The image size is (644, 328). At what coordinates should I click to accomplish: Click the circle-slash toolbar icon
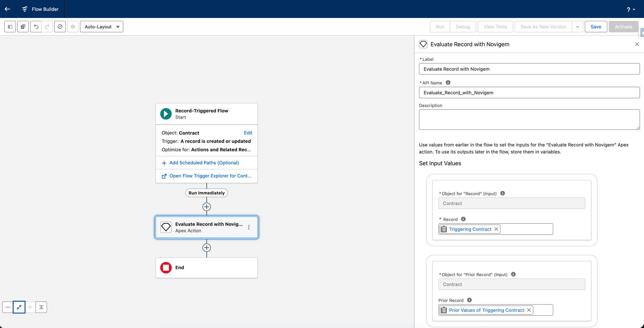pos(60,27)
